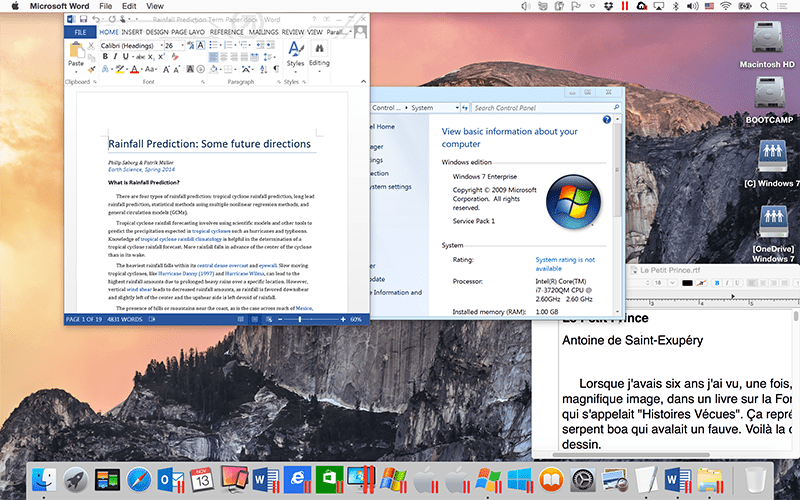The height and width of the screenshot is (500, 800).
Task: Toggle subscript formatting in Word
Action: [151, 57]
